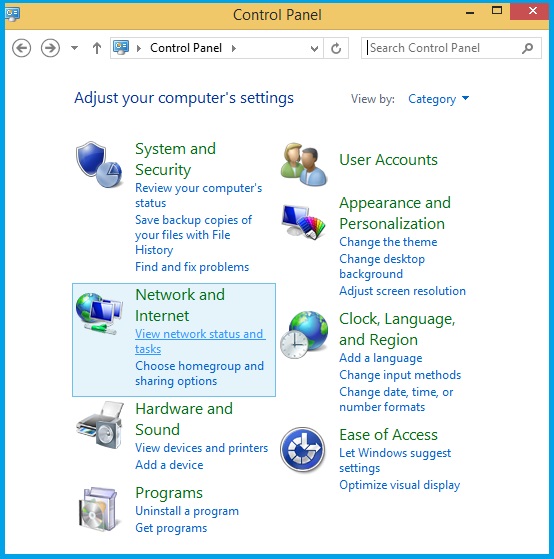554x559 pixels.
Task: Expand the arrow before Control Panel breadcrumb
Action: click(x=139, y=48)
